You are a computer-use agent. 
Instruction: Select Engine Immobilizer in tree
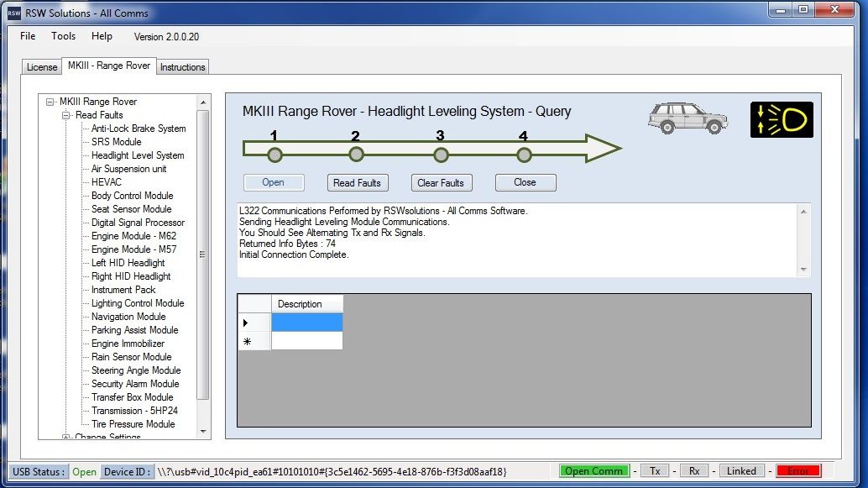coord(128,344)
